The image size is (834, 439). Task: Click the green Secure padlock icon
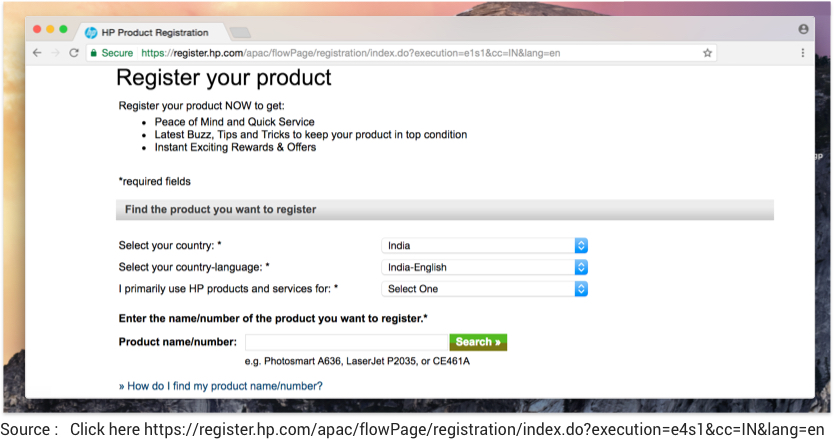(94, 53)
